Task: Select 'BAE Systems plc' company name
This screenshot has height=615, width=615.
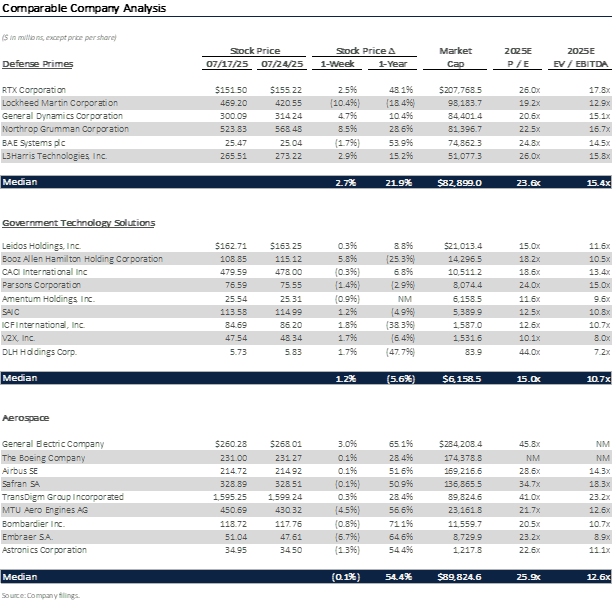Action: 33,143
